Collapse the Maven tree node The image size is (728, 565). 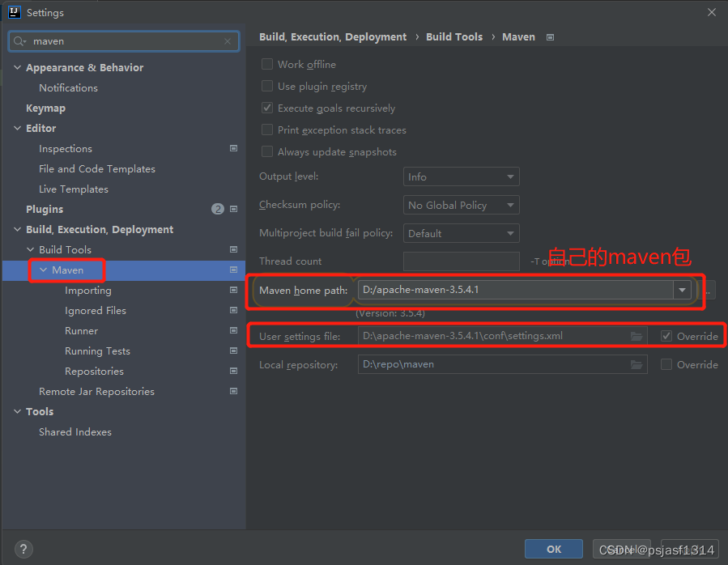(43, 270)
